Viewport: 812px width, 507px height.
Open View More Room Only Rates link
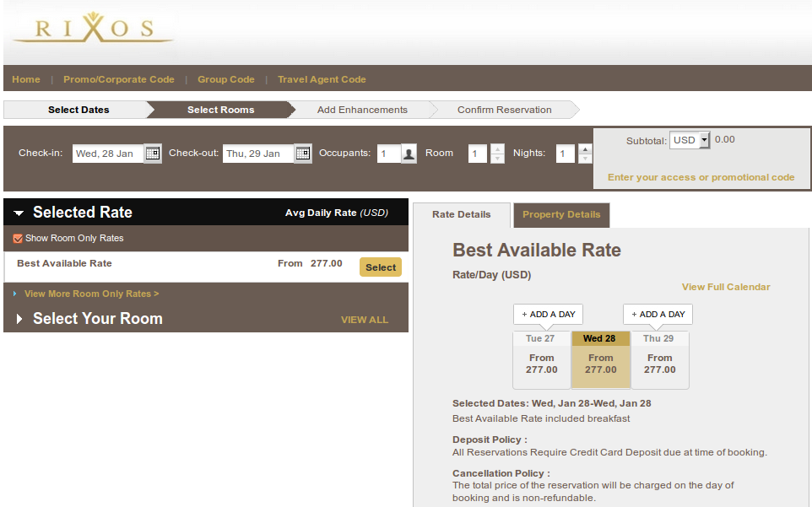(91, 294)
